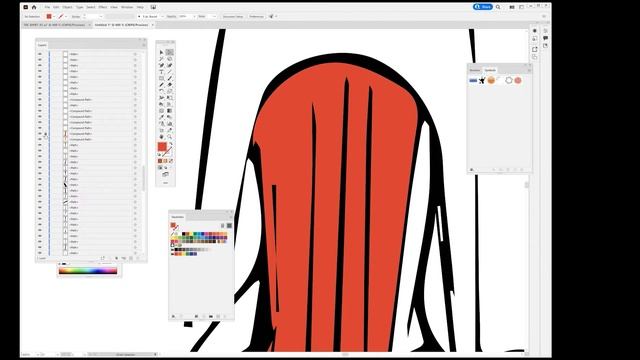The width and height of the screenshot is (640, 360).
Task: Open stroke weight dropdown
Action: (x=101, y=16)
